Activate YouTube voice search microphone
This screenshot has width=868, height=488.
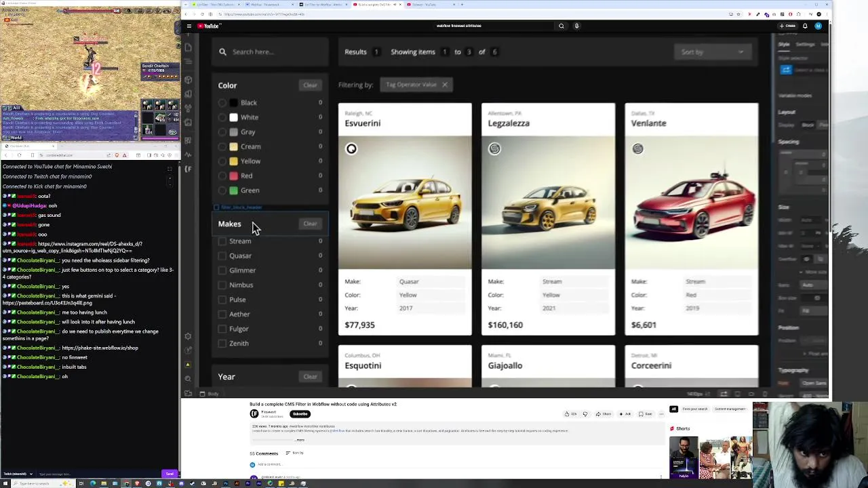[x=576, y=26]
